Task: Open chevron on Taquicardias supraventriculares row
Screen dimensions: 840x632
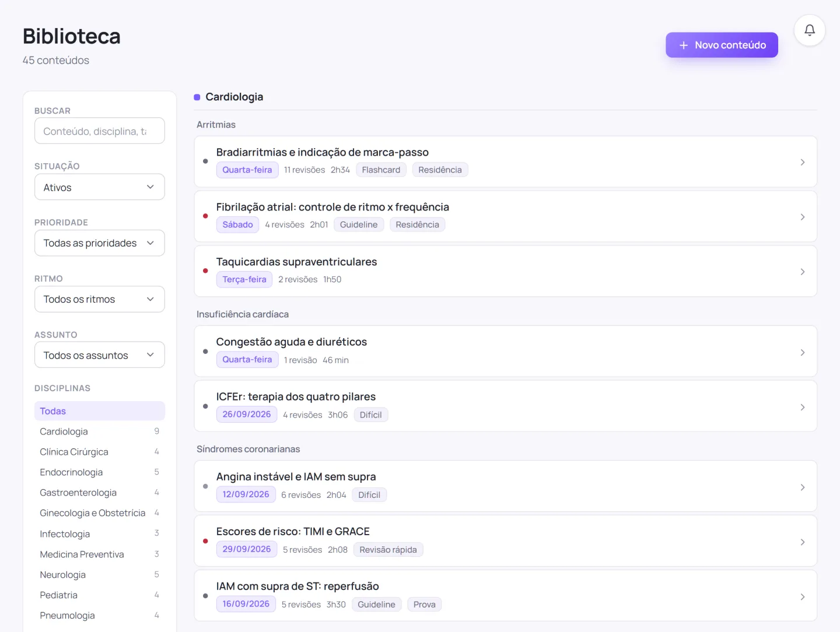Action: [x=803, y=272]
